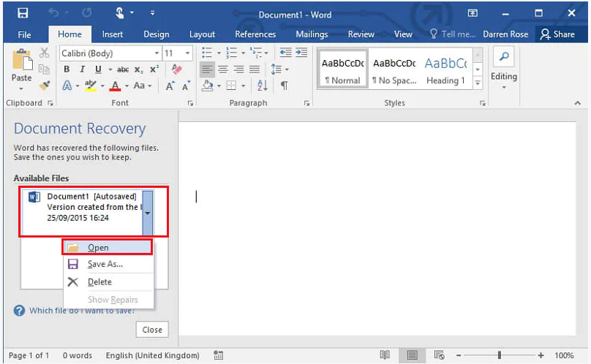Toggle Strikethrough formatting

coord(122,69)
